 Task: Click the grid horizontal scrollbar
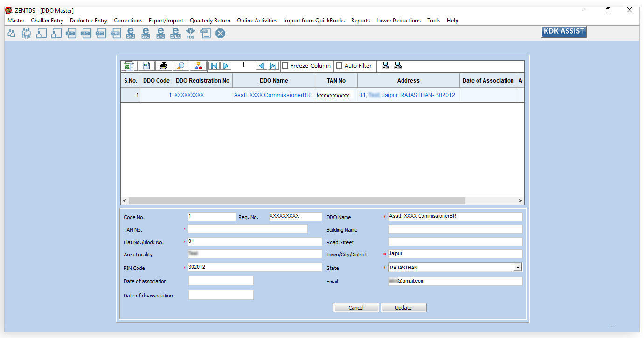pyautogui.click(x=297, y=200)
